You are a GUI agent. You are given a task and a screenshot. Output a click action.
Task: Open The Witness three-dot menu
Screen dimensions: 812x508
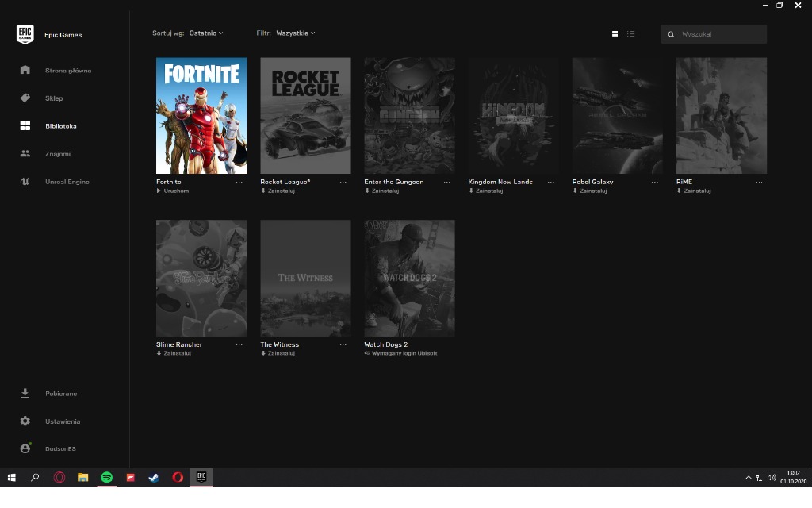click(343, 344)
